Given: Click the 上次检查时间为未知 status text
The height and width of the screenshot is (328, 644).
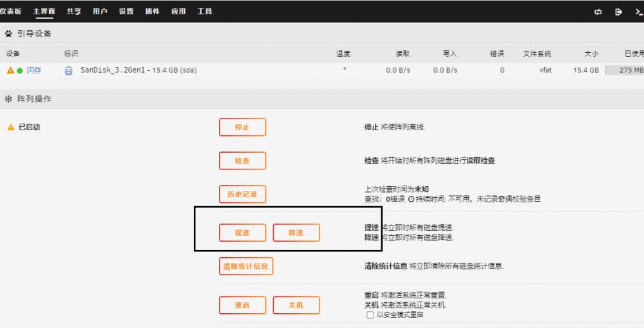Looking at the screenshot, I should pos(397,189).
